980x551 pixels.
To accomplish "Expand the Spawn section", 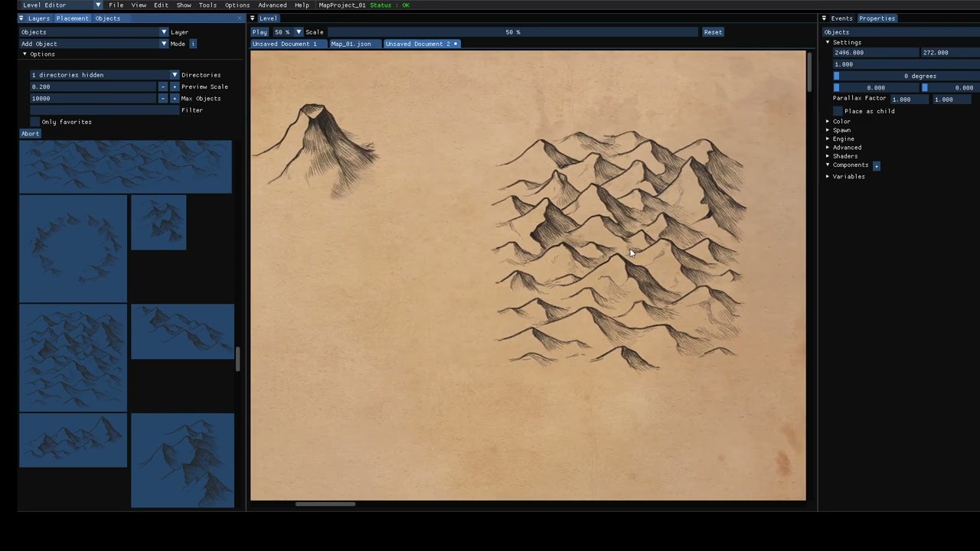I will 828,130.
